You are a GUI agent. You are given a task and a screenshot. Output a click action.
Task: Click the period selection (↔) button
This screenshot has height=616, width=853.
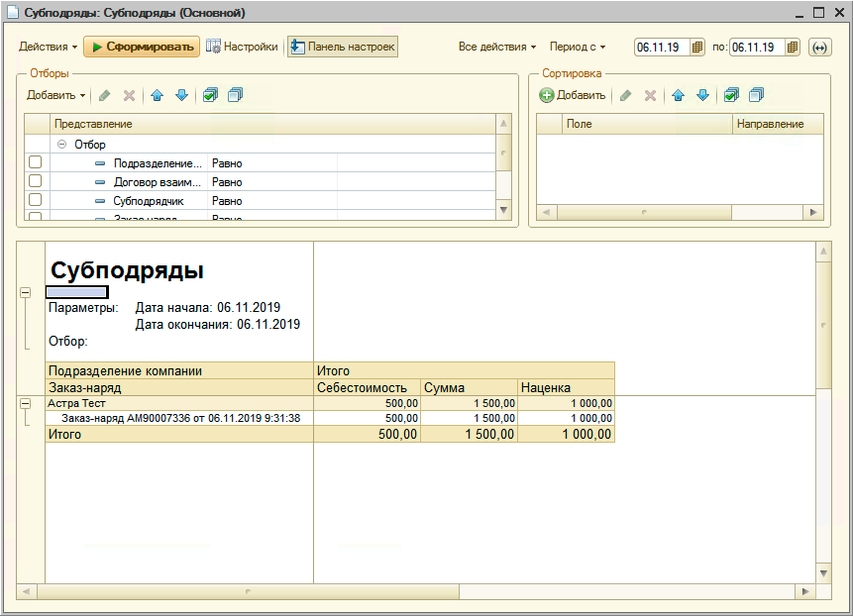pyautogui.click(x=819, y=48)
